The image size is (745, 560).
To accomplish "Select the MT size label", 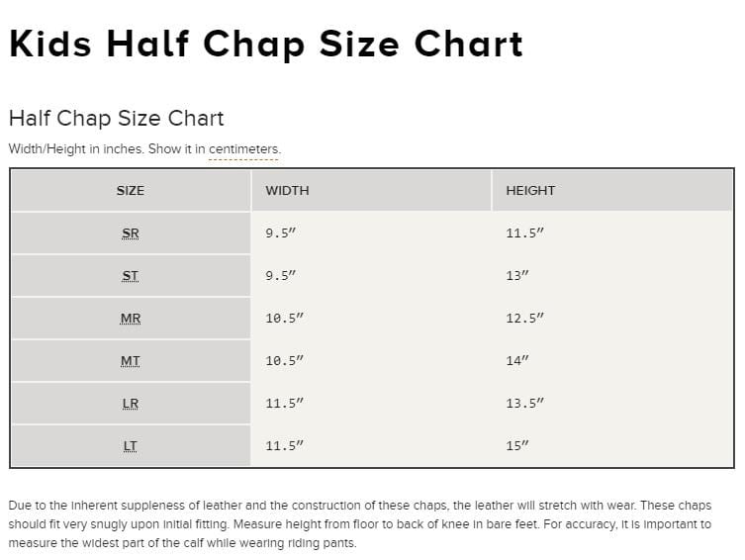I will [x=131, y=361].
